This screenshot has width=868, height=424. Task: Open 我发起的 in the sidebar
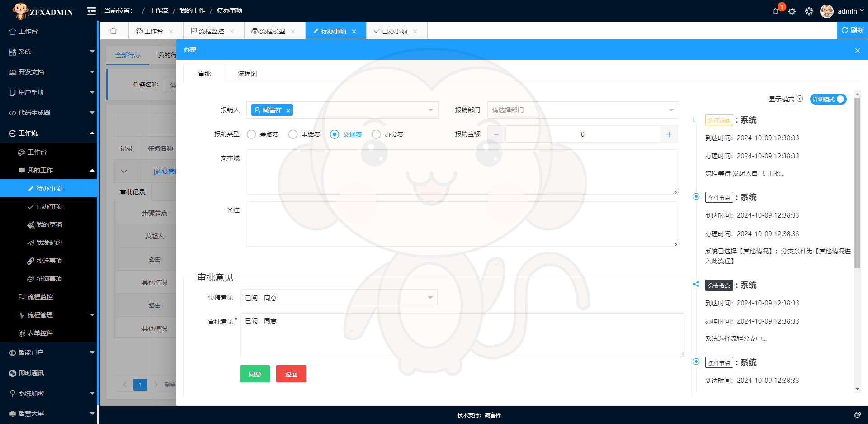point(48,243)
